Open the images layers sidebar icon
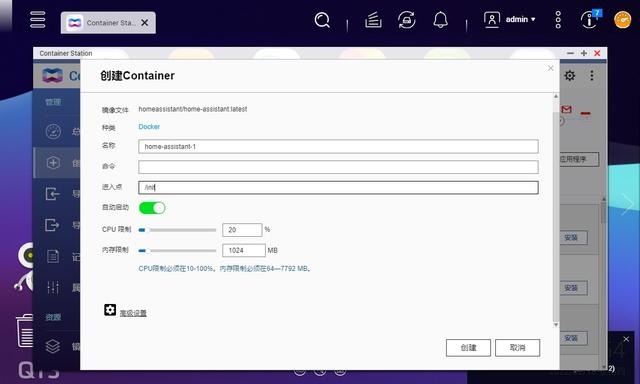The height and width of the screenshot is (384, 640). coord(53,346)
